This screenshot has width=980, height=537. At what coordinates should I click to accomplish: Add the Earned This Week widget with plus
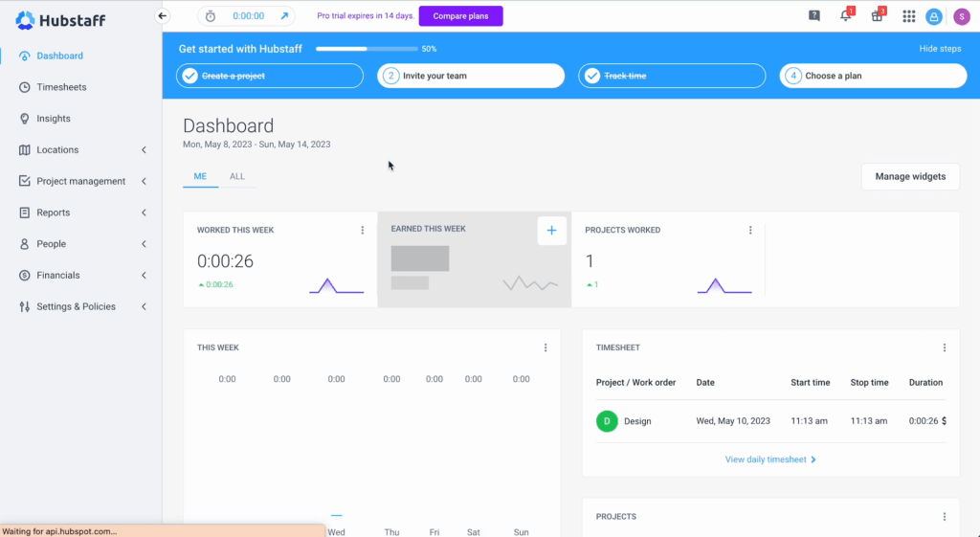click(552, 231)
